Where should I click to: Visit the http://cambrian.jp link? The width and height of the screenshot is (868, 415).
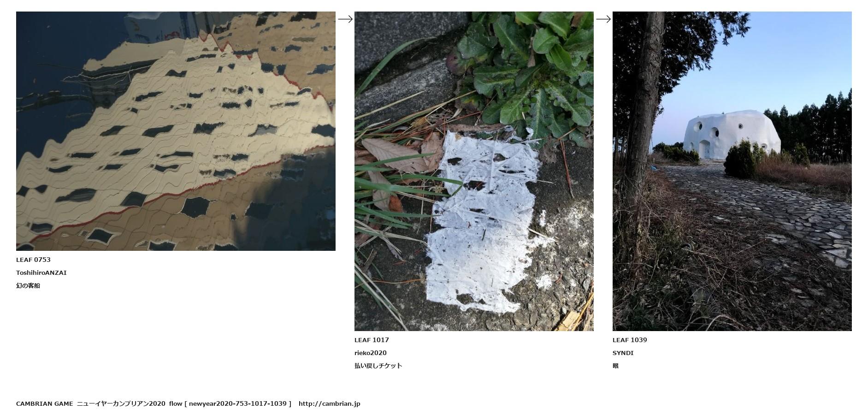(330, 403)
